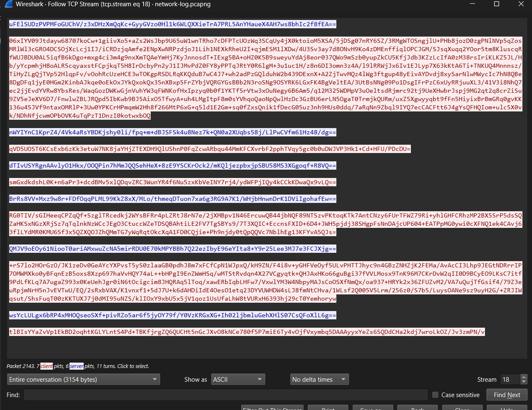This screenshot has height=410, width=532.
Task: Maximize the Follow TCP Stream window
Action: [496, 4]
